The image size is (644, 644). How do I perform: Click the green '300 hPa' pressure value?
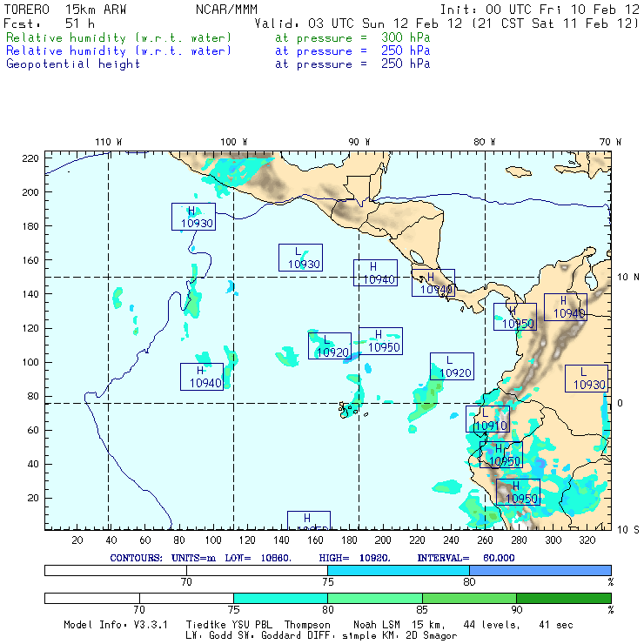click(x=406, y=37)
